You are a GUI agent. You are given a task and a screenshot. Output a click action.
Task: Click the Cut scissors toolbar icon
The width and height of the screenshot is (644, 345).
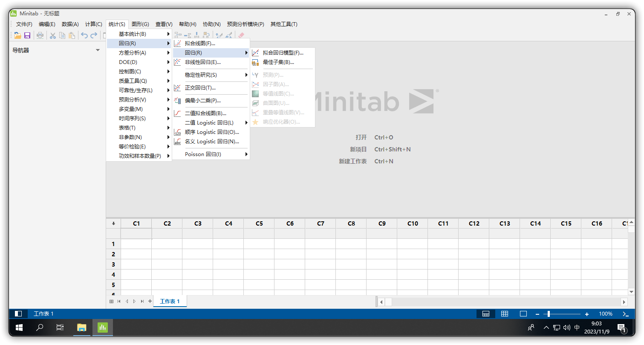pyautogui.click(x=53, y=36)
